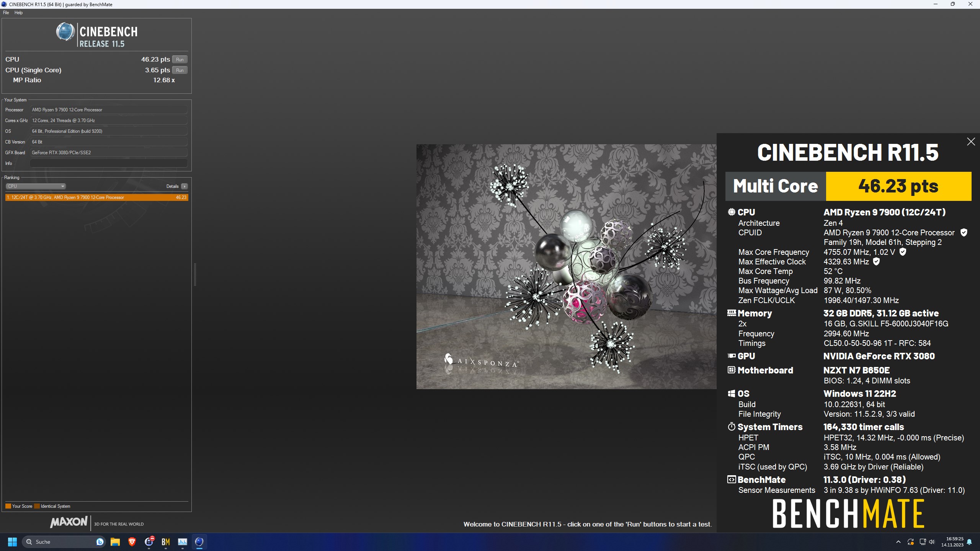The width and height of the screenshot is (980, 551).
Task: Click the Processor field AMD Ryzen 9 7900
Action: coord(109,110)
